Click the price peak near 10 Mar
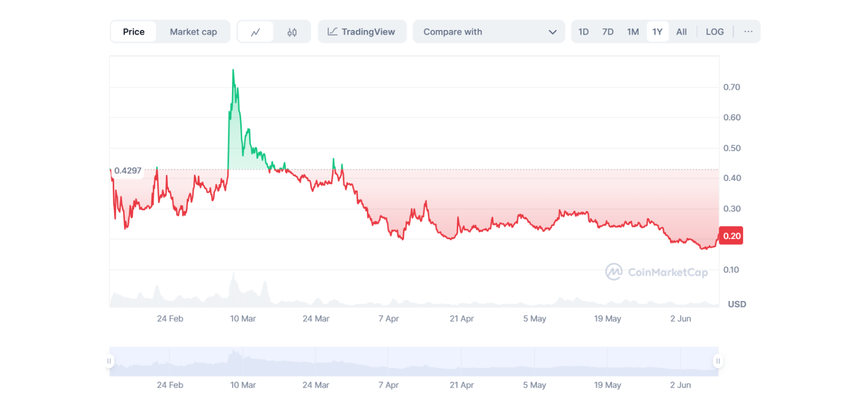Viewport: 868px width, 413px height. (x=233, y=70)
